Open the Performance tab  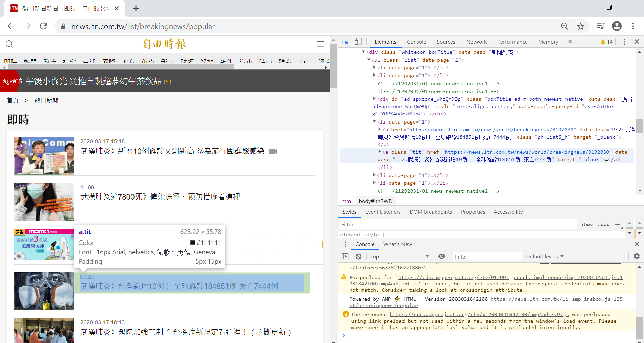512,42
